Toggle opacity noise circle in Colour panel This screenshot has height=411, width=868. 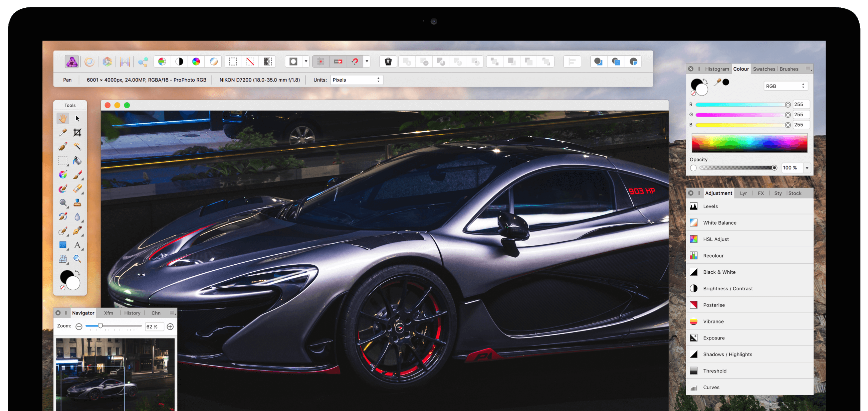(x=693, y=168)
